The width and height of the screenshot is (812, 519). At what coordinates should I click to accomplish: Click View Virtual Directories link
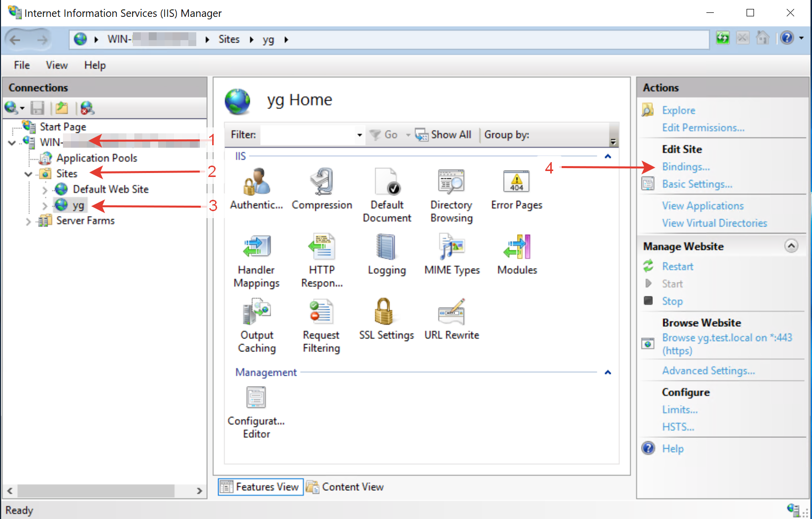tap(714, 223)
